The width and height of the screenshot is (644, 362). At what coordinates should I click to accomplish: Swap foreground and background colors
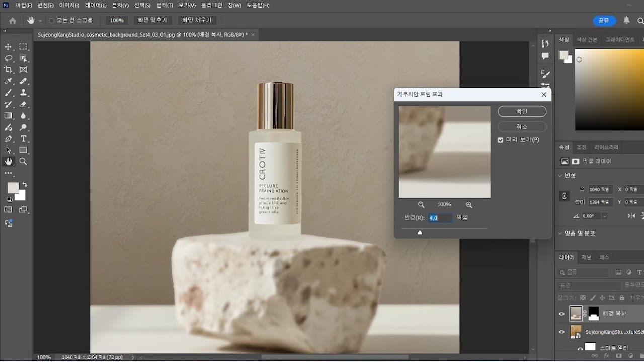tap(25, 185)
